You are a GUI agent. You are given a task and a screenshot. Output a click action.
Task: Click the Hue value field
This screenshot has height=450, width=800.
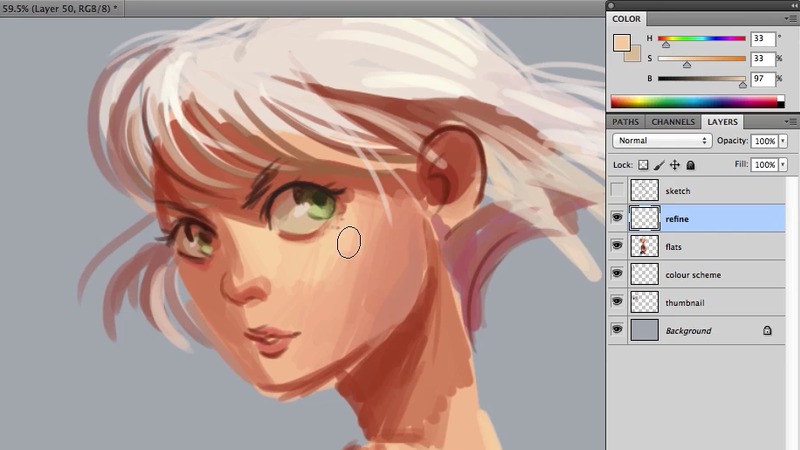(x=763, y=39)
